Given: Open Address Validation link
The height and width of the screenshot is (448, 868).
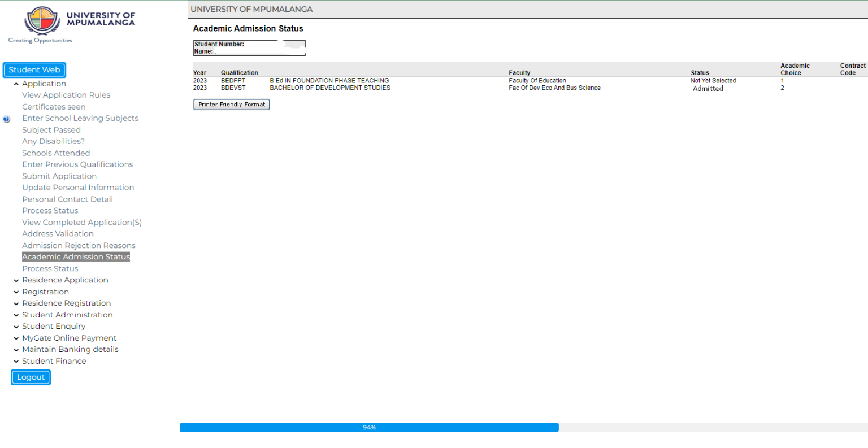Looking at the screenshot, I should coord(58,234).
